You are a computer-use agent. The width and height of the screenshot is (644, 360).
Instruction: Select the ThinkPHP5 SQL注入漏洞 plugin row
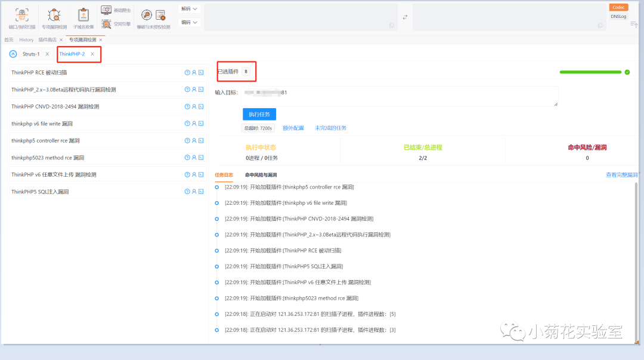(x=107, y=192)
